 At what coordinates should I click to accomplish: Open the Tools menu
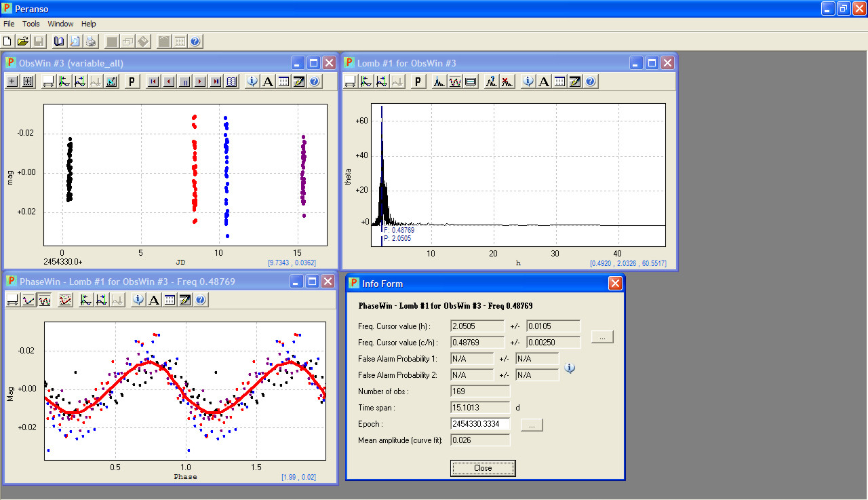tap(31, 24)
